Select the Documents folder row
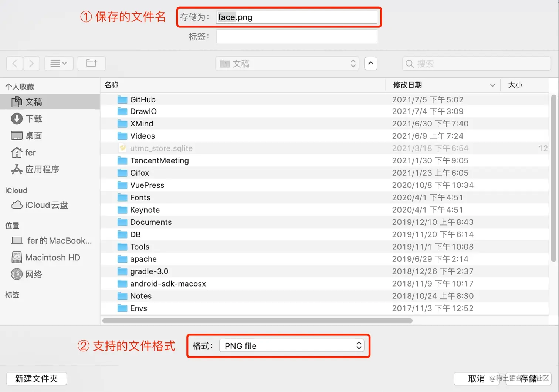 click(x=325, y=222)
